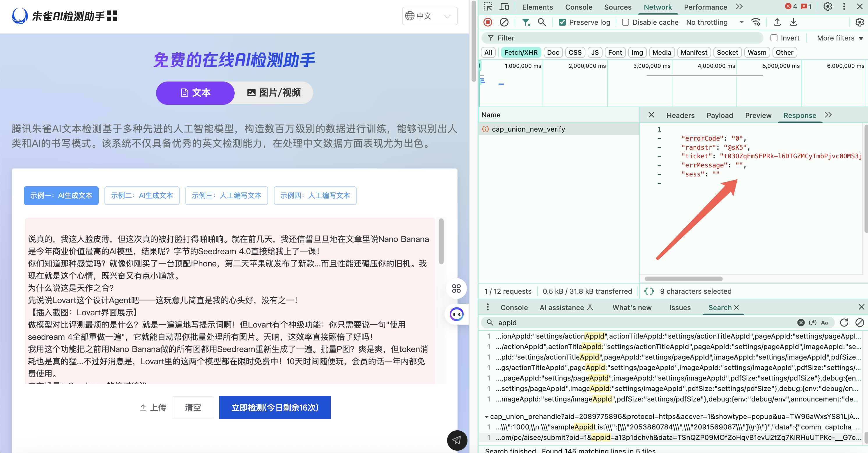Toggle the device toolbar icon
Viewport: 868px width, 453px height.
pyautogui.click(x=504, y=7)
